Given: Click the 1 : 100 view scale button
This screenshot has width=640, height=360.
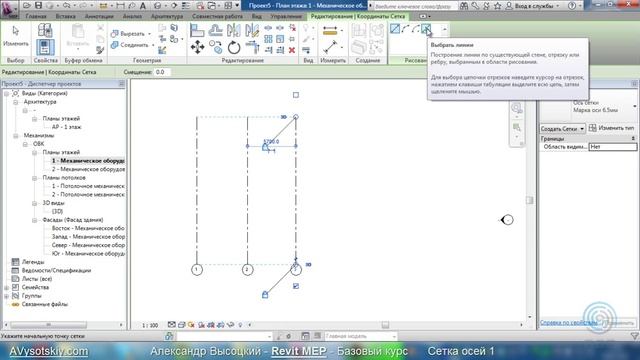Looking at the screenshot, I should (150, 325).
